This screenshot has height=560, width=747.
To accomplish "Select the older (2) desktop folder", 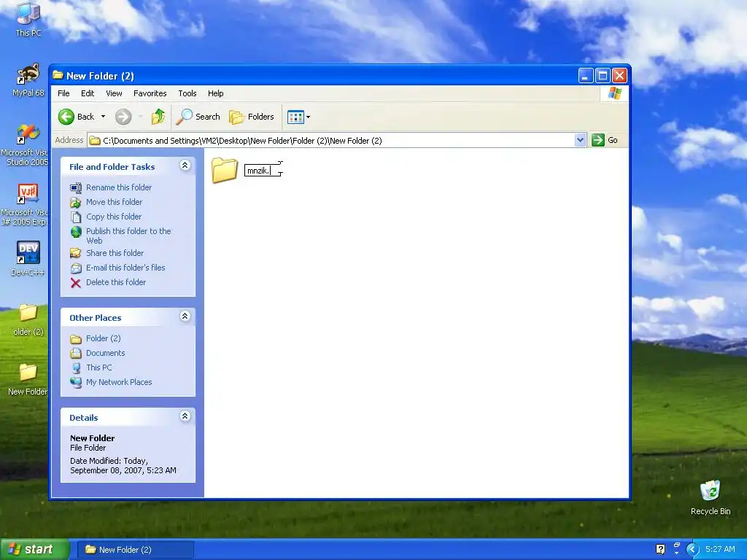I will coord(28,320).
